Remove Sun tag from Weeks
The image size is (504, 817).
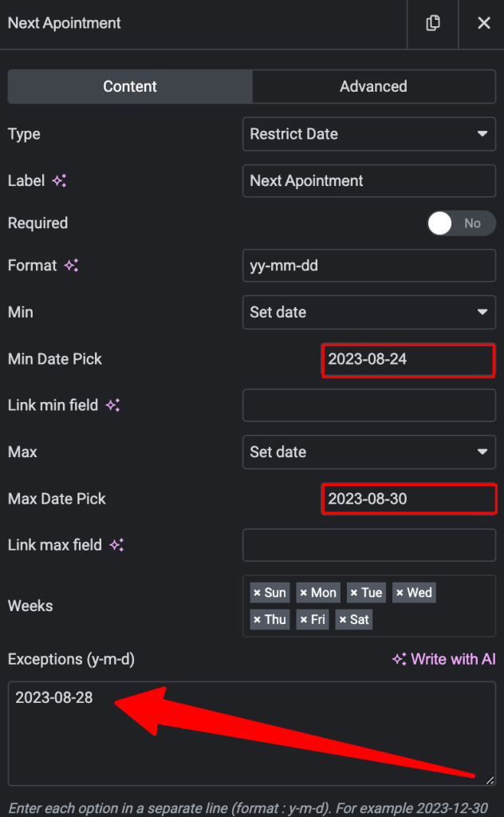[257, 593]
